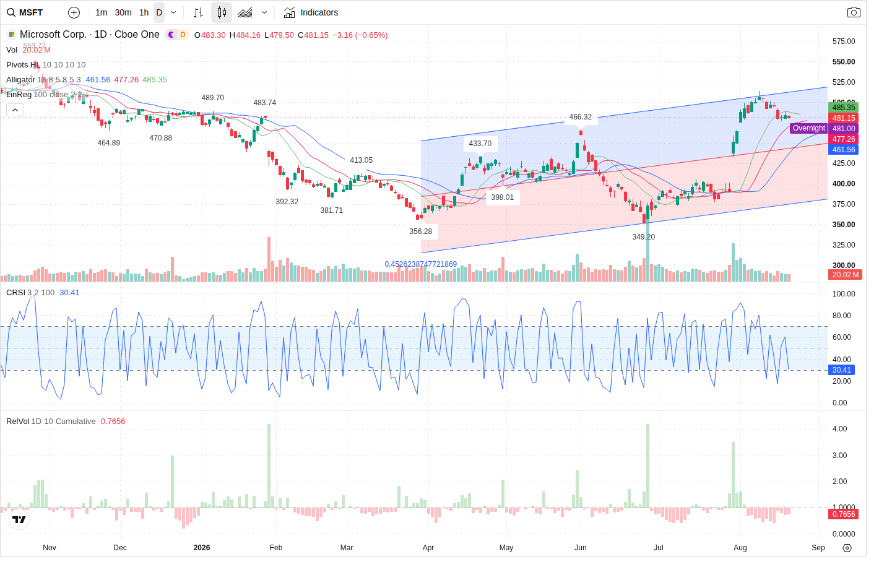Screen dimensions: 879x588
Task: Choose the Bars chart style icon
Action: point(198,12)
